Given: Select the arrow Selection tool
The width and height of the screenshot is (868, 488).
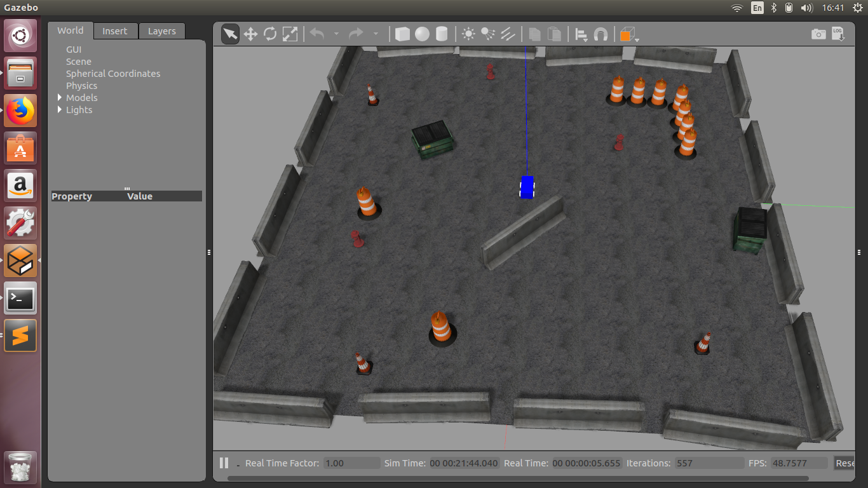Looking at the screenshot, I should (230, 34).
